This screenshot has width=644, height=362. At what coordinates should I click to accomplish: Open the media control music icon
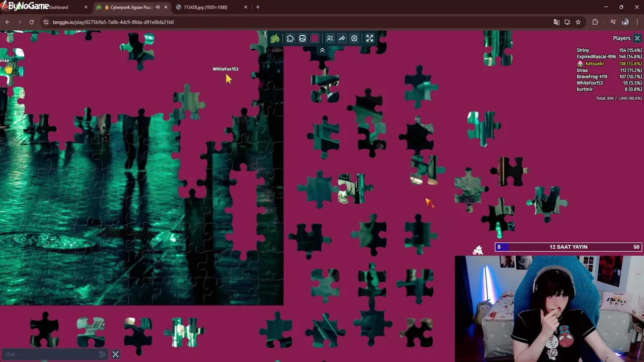612,22
